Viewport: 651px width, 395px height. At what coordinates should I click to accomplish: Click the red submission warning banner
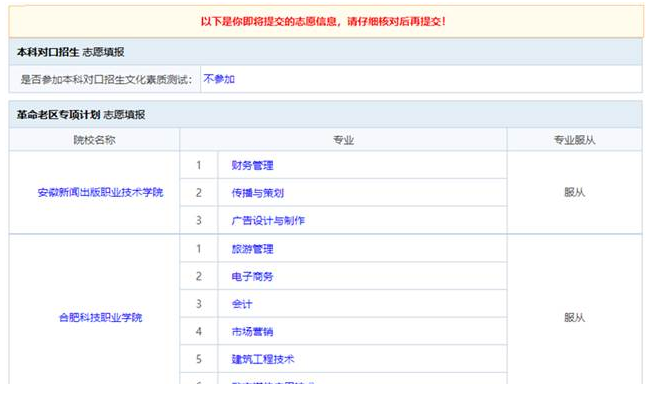326,21
